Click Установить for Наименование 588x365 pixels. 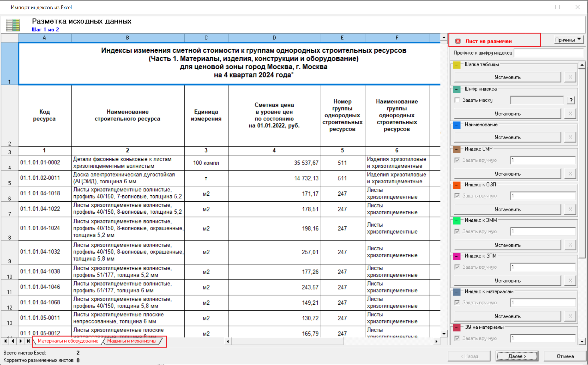(508, 137)
